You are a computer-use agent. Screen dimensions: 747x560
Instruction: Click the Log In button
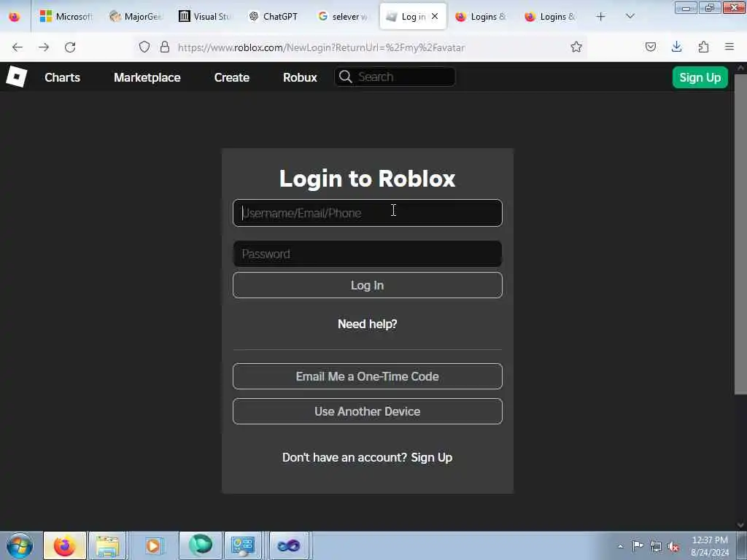[x=368, y=285]
